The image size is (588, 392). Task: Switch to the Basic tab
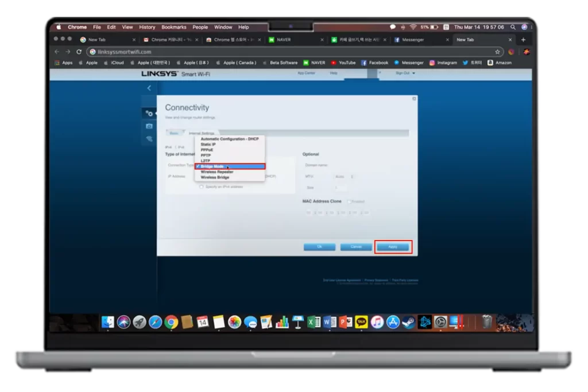coord(174,133)
